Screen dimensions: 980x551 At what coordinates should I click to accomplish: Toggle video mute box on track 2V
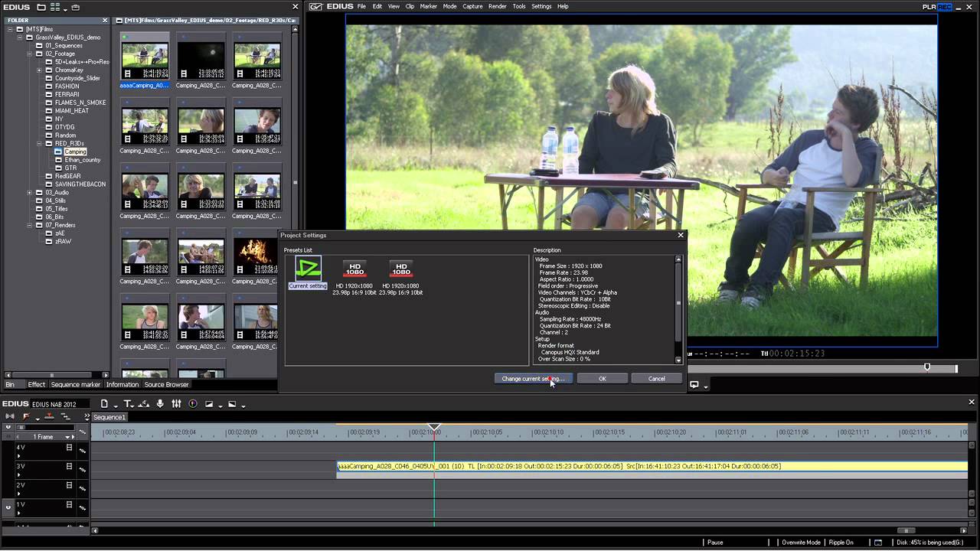click(x=69, y=485)
